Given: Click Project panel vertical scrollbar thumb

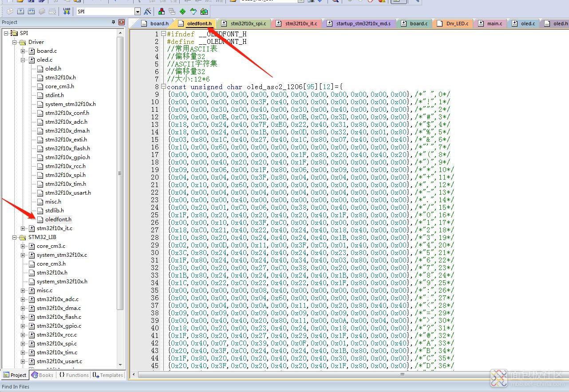Looking at the screenshot, I should pyautogui.click(x=120, y=173).
